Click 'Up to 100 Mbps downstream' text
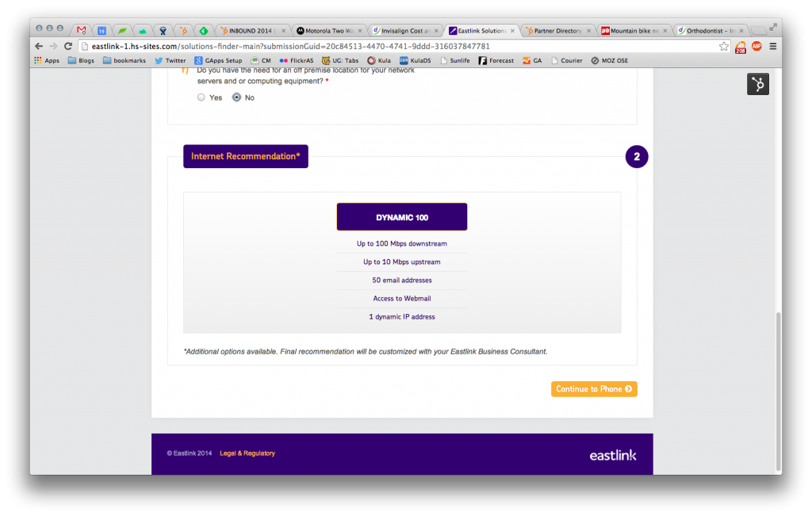This screenshot has height=516, width=812. click(402, 243)
